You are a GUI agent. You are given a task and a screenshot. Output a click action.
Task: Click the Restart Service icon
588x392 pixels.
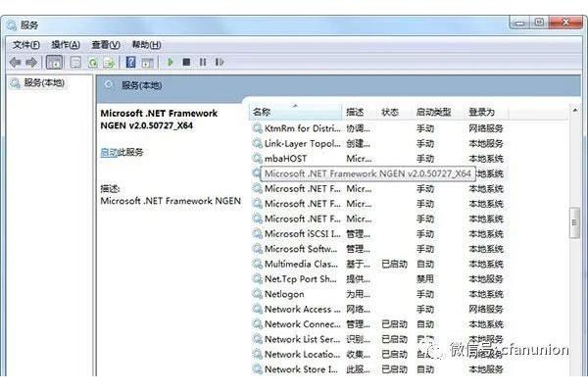click(x=220, y=62)
